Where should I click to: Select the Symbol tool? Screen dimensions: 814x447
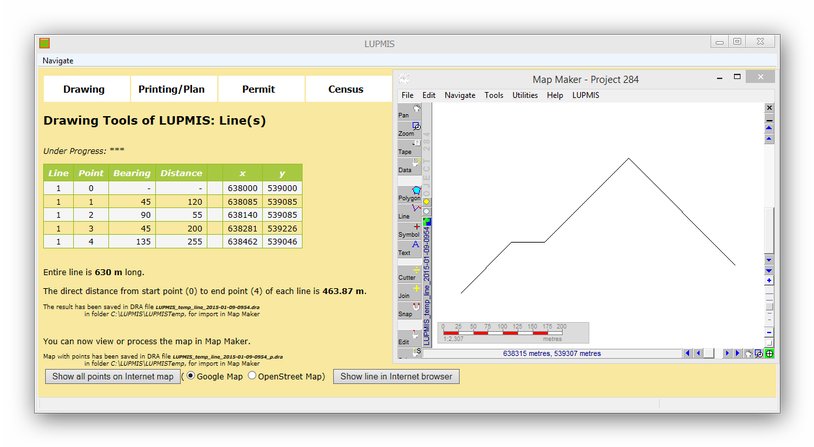click(x=409, y=230)
